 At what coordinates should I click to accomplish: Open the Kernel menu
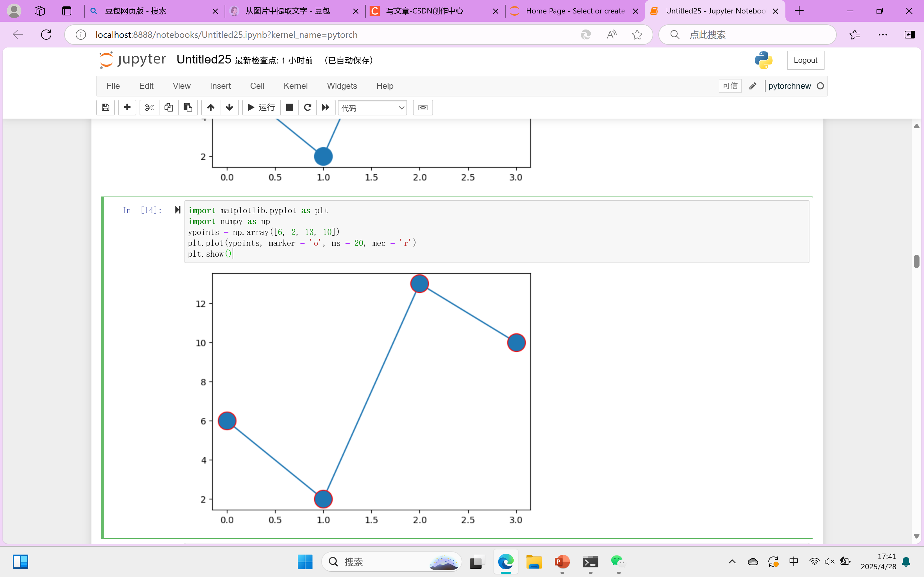295,86
